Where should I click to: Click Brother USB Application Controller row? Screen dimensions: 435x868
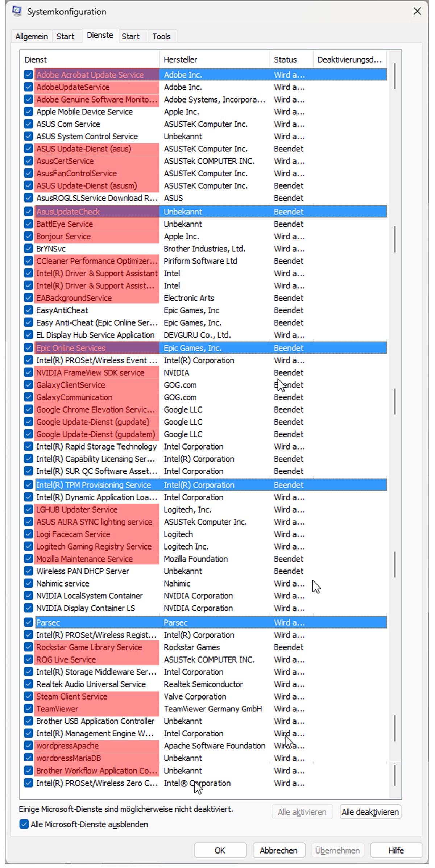tap(205, 721)
